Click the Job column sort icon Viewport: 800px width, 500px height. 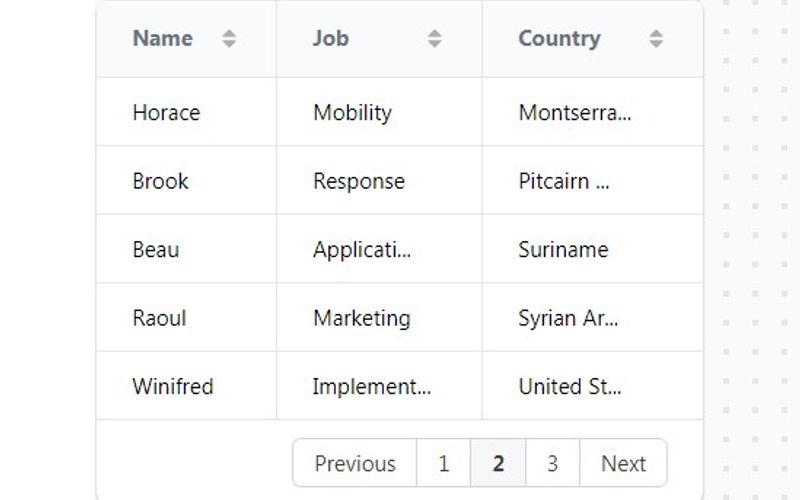coord(434,39)
